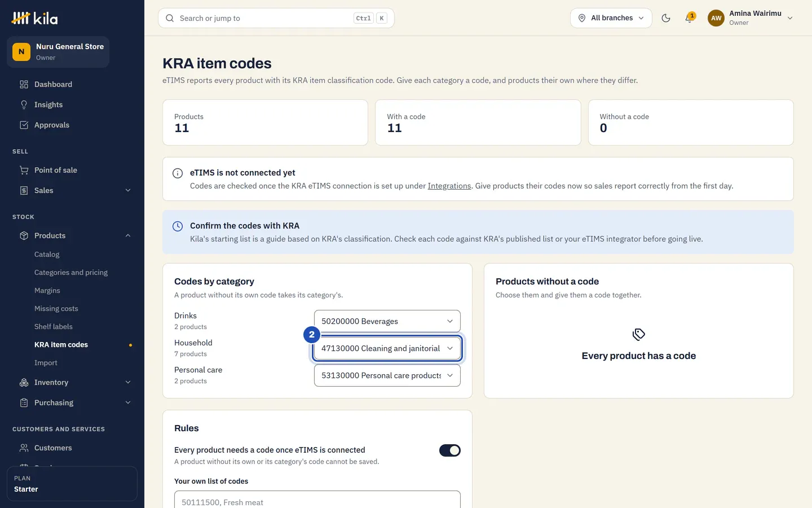Click the eTIMS info circle icon
812x508 pixels.
point(178,173)
